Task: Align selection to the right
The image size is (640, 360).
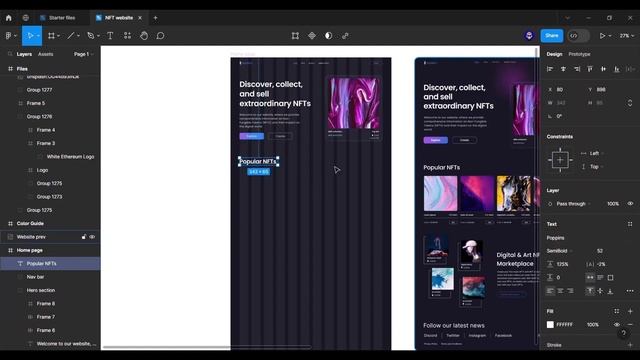Action: coord(577,69)
